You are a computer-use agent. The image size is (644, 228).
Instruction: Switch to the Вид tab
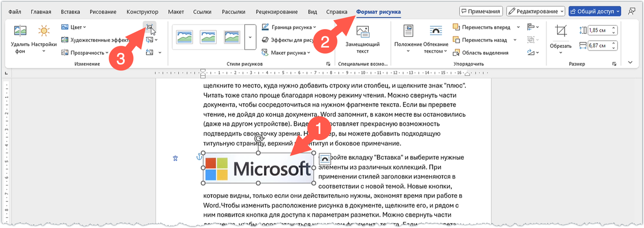point(313,11)
